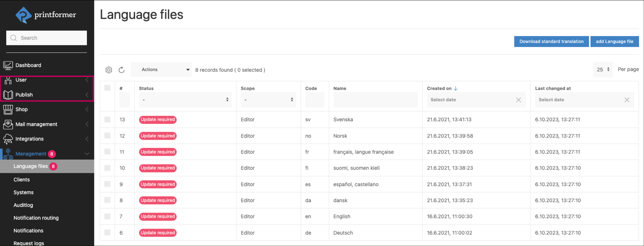
Task: Click the Integrations cloud icon
Action: (8, 139)
